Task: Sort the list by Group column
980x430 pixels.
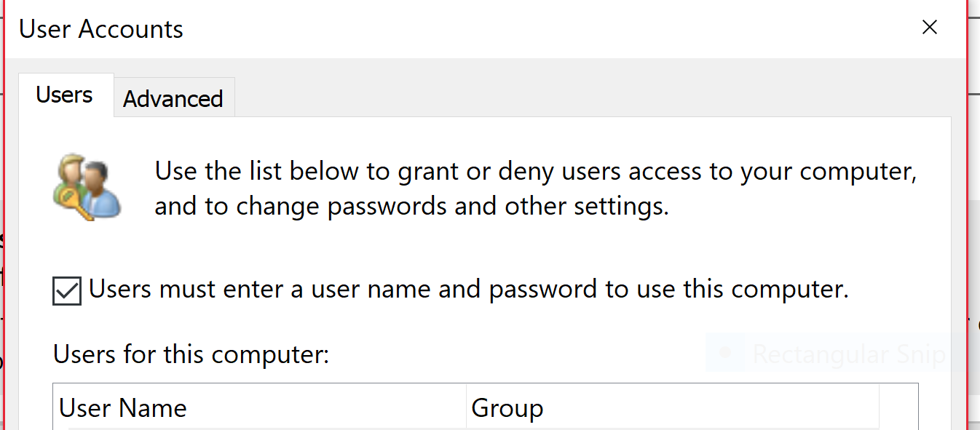Action: coord(507,407)
